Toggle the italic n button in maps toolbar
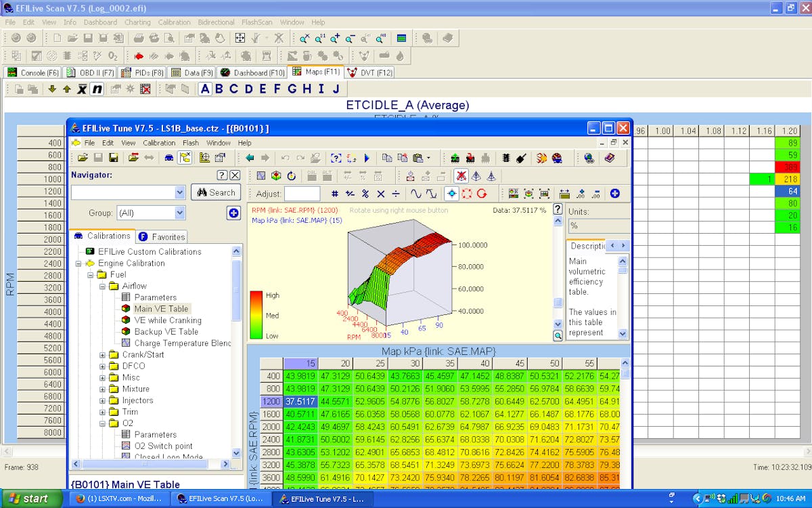This screenshot has width=812, height=508. click(x=97, y=89)
